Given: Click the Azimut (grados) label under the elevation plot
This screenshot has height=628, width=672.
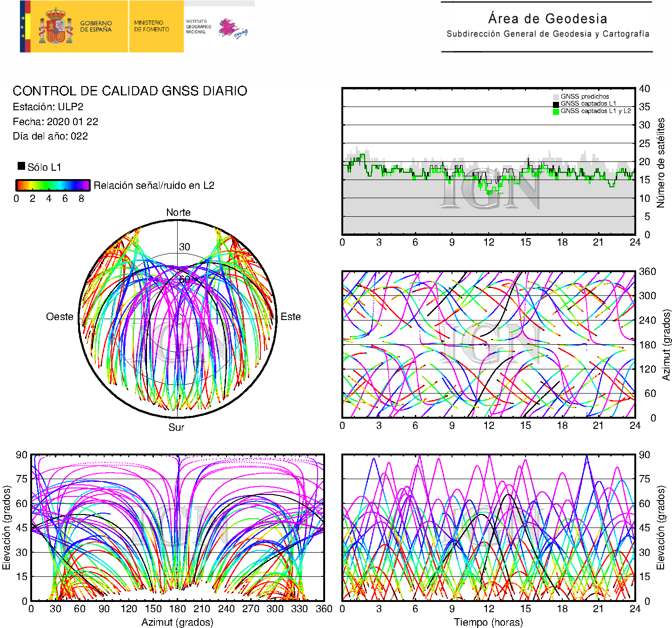Looking at the screenshot, I should coord(177,622).
